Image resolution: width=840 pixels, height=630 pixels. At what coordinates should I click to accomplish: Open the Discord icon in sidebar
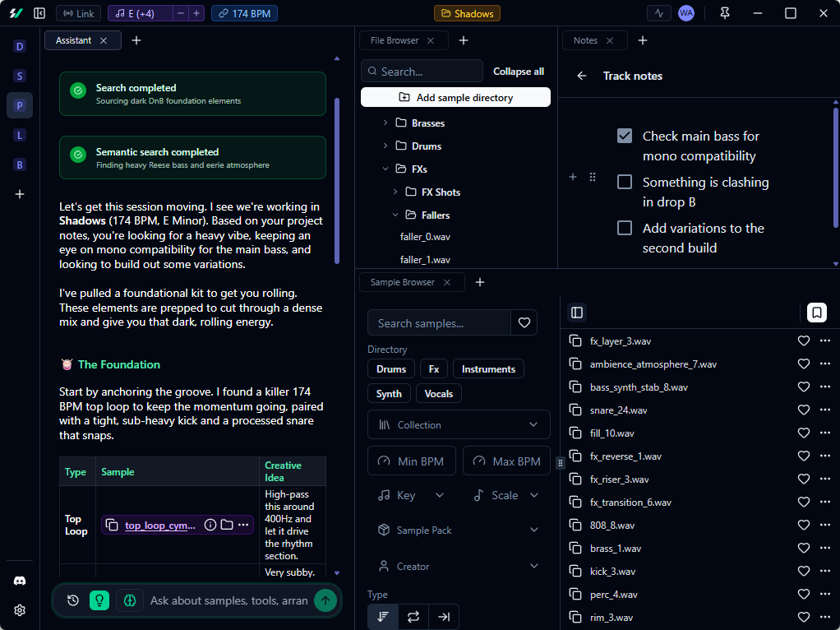pos(20,581)
